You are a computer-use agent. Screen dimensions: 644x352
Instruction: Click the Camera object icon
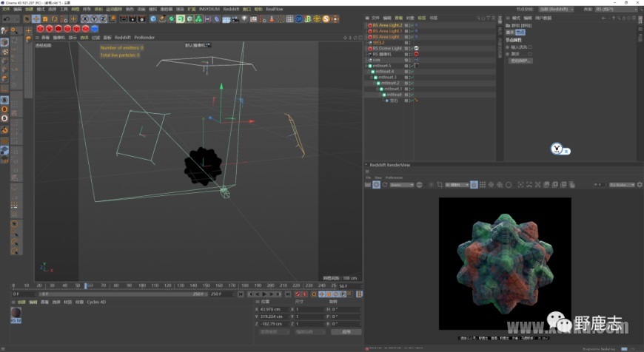235,19
